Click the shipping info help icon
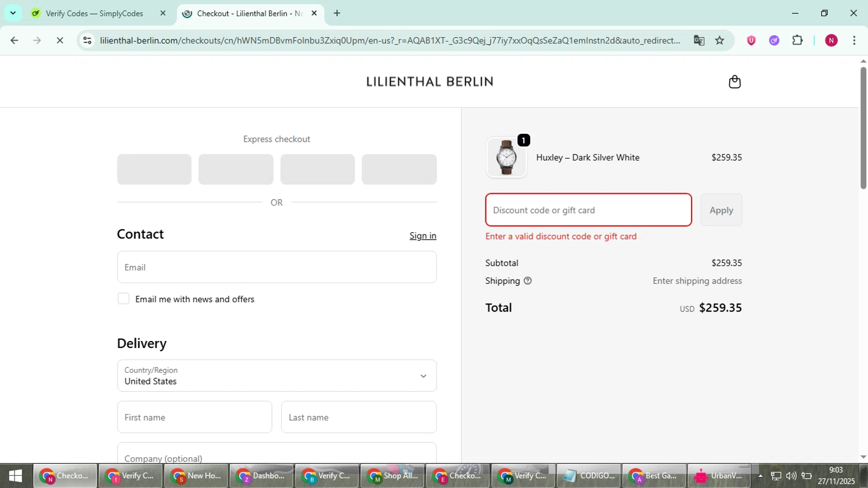This screenshot has height=488, width=868. coord(527,281)
